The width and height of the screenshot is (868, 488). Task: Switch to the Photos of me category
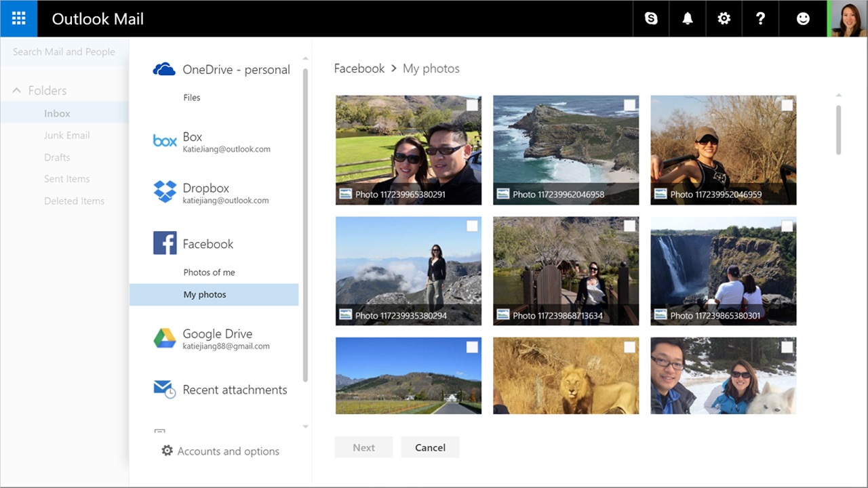pyautogui.click(x=209, y=272)
